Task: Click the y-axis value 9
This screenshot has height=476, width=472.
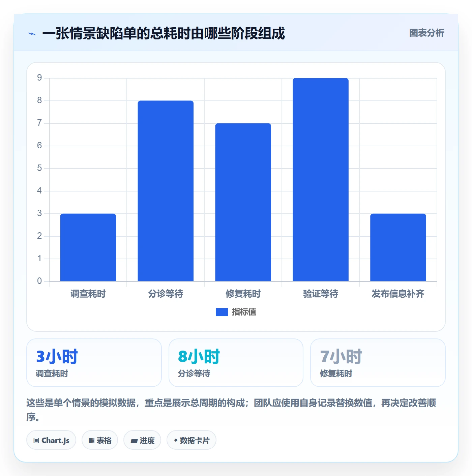Action: [39, 78]
